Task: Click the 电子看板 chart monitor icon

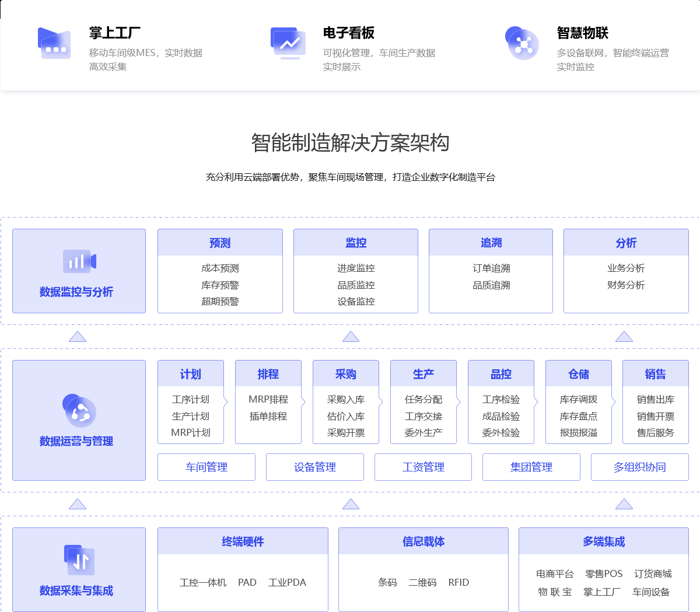Action: 288,43
